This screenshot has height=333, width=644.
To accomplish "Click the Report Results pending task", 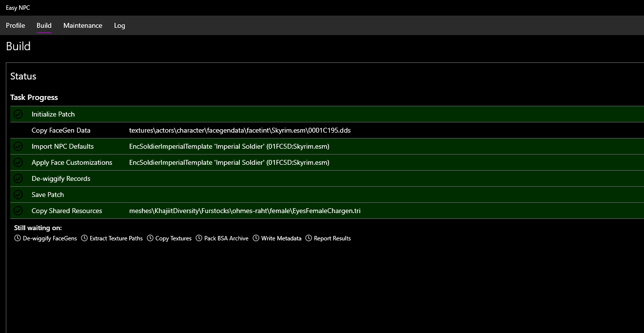I will [332, 238].
